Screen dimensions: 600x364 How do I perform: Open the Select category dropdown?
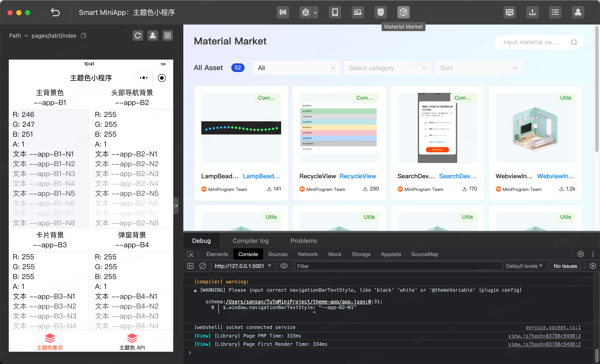tap(387, 68)
